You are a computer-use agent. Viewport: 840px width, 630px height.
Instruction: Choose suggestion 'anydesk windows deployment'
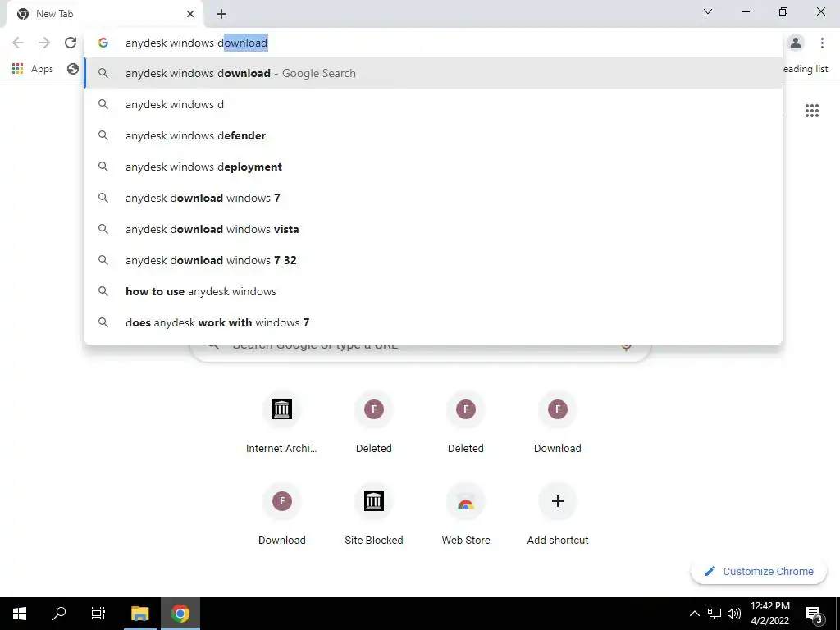pos(433,167)
